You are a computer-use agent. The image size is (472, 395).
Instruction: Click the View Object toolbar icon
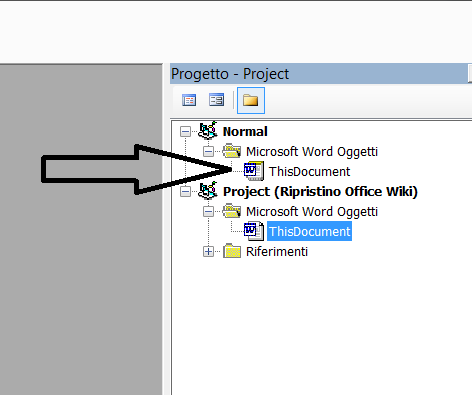[x=216, y=100]
